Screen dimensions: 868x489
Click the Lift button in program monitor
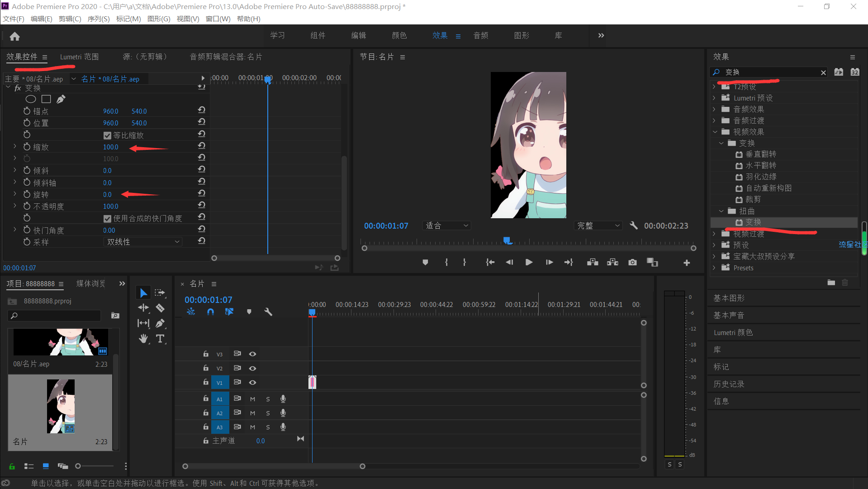tap(593, 262)
